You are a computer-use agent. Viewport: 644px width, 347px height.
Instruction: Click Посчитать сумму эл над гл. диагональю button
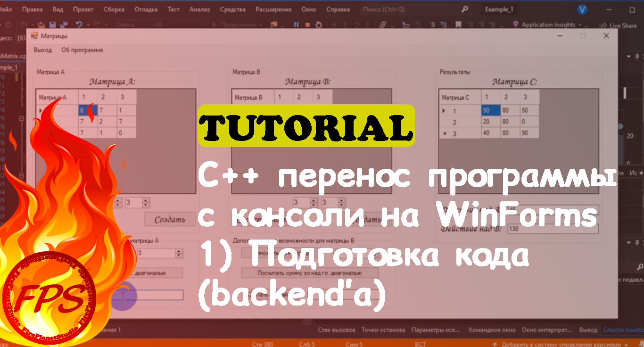coord(310,273)
